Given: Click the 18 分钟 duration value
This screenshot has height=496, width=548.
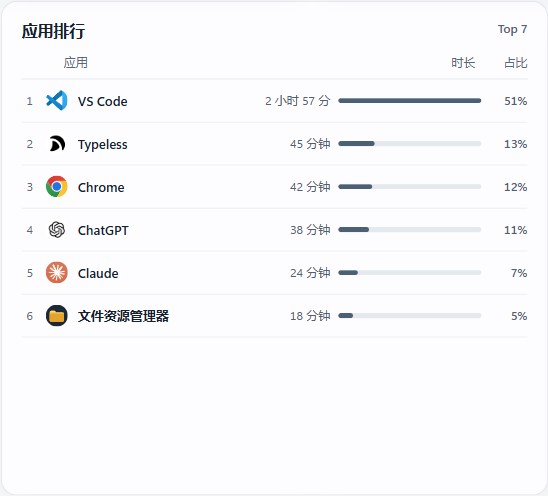Looking at the screenshot, I should pos(310,316).
